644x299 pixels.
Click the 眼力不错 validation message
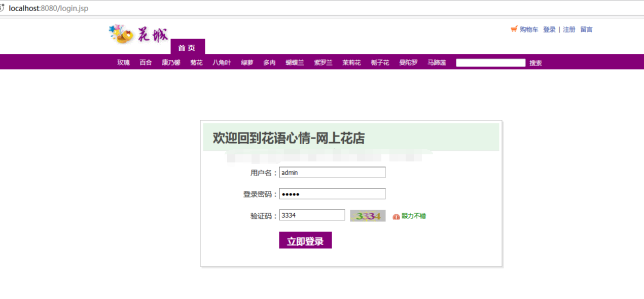(414, 216)
